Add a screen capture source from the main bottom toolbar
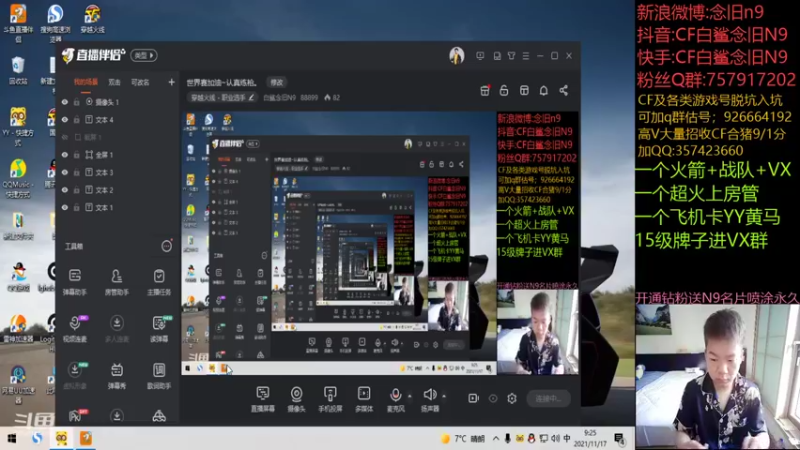The width and height of the screenshot is (800, 450). (x=263, y=398)
